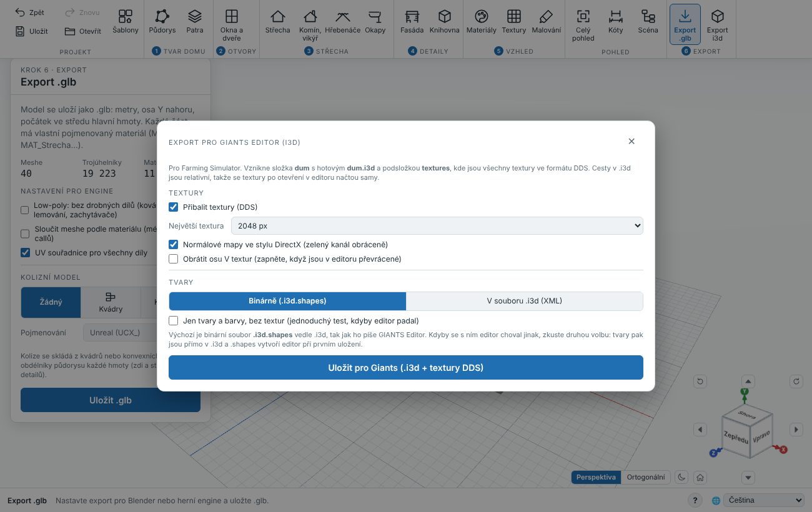Uncheck UV souřadnice pro všechny díly
Image resolution: width=812 pixels, height=512 pixels.
click(25, 252)
